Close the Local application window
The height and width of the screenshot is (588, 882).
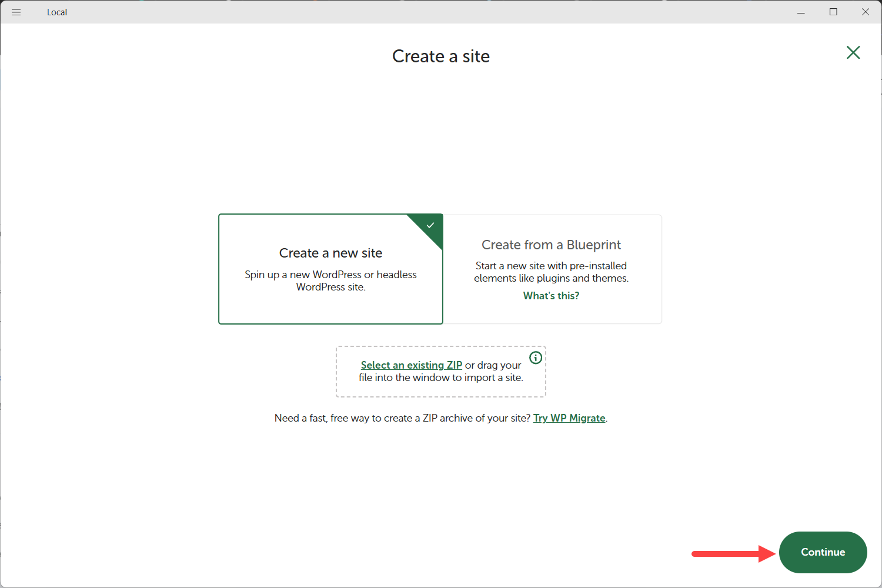point(866,12)
